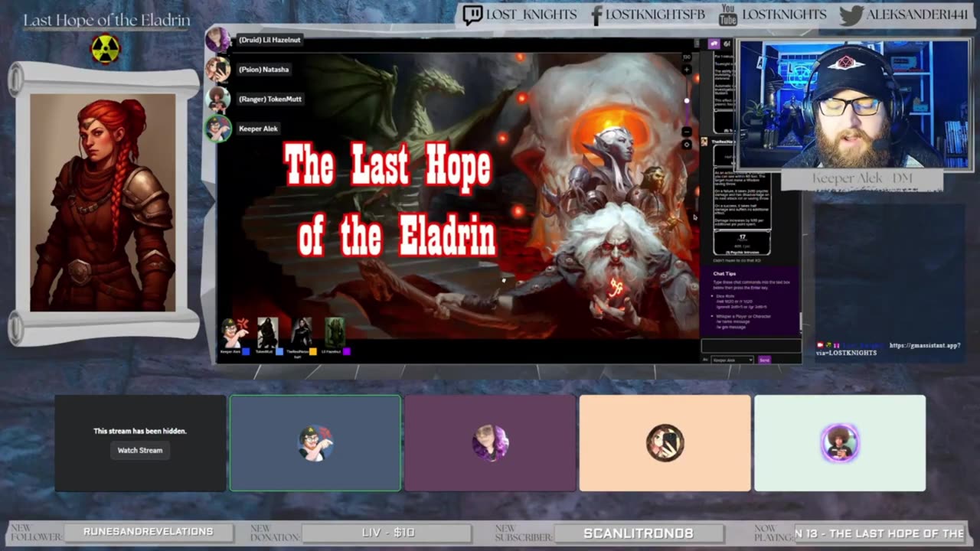Open the 'As' speaker dropdown

pos(732,360)
